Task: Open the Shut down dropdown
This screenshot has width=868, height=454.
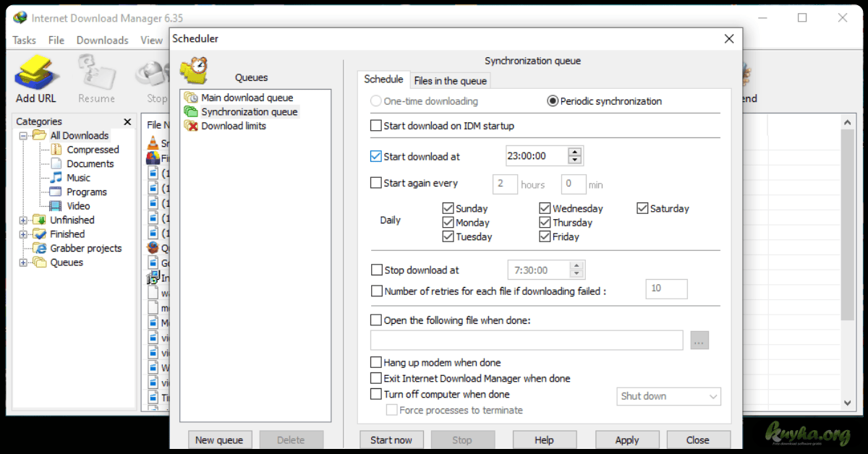Action: [x=669, y=396]
